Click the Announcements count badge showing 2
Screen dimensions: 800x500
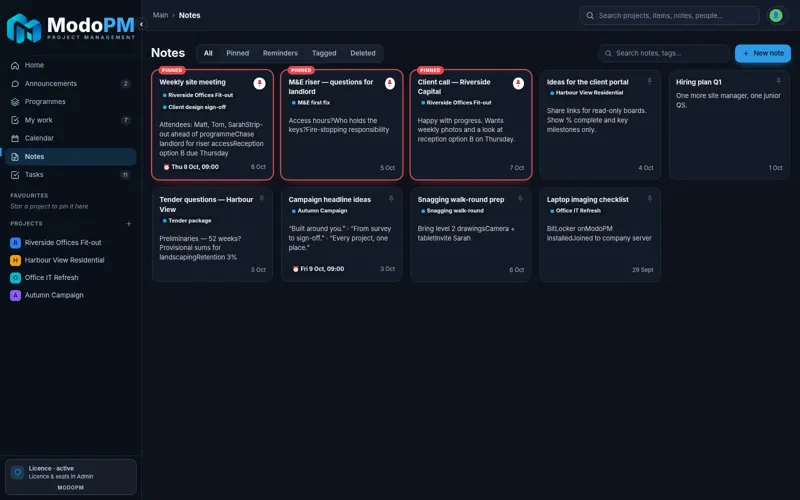tap(126, 84)
